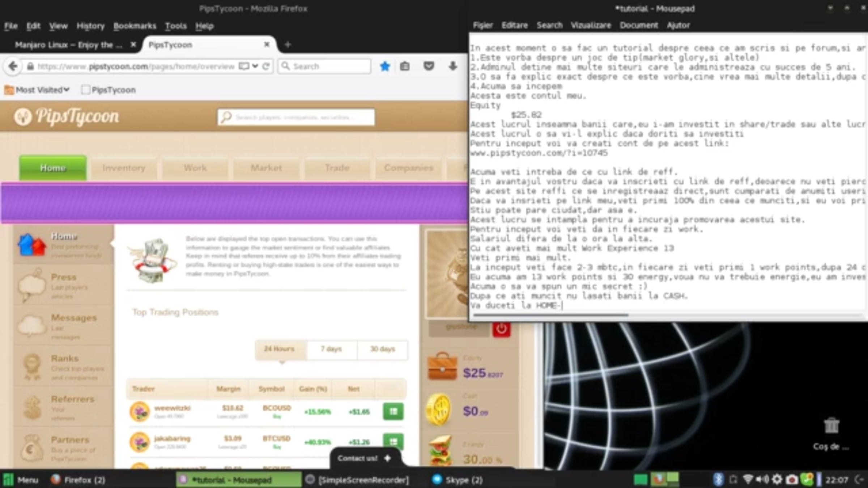The height and width of the screenshot is (488, 868).
Task: Open the Firefox File menu
Action: pos(11,26)
